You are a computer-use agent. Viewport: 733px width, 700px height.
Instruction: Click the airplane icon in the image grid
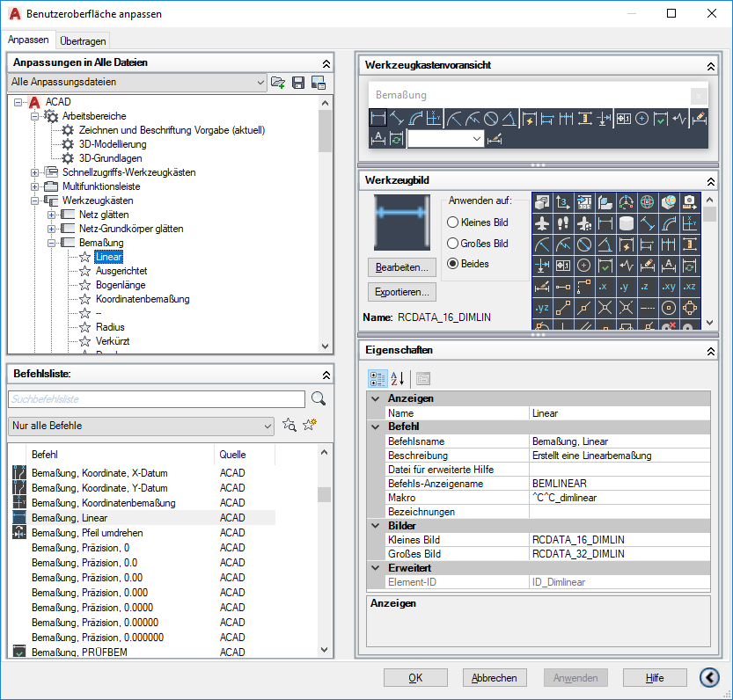coord(542,223)
